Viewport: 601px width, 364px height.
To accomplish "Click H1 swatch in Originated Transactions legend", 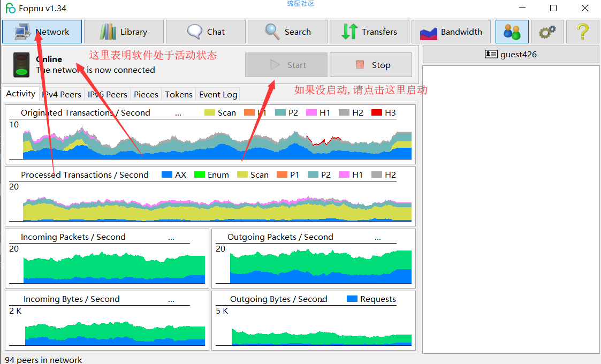I will click(311, 112).
